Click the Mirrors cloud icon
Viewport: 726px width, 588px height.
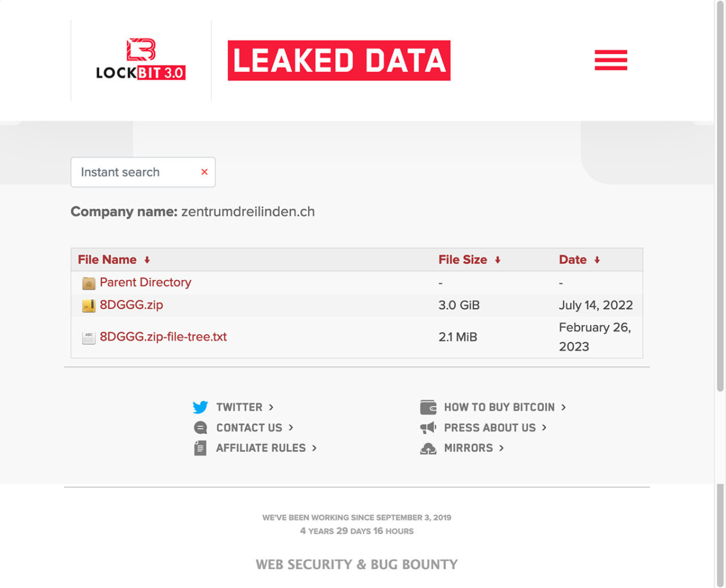coord(428,448)
